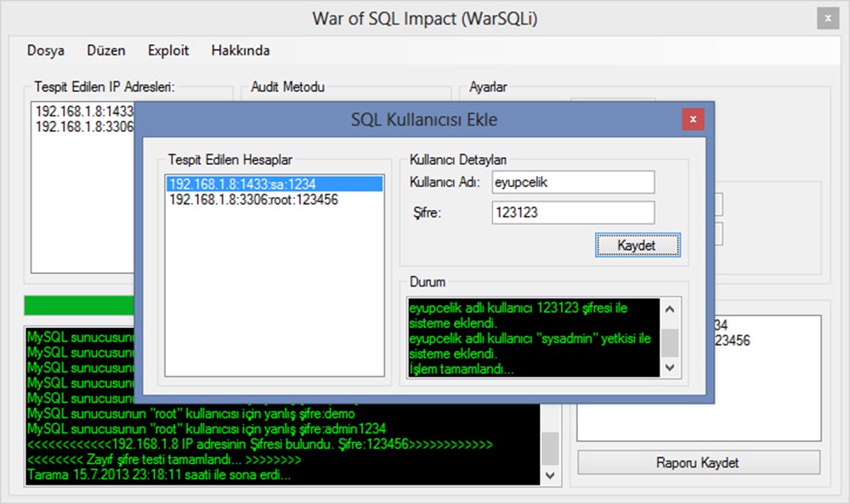Click the 'İşlem tamamlandı...' status line
This screenshot has width=850, height=504.
462,369
